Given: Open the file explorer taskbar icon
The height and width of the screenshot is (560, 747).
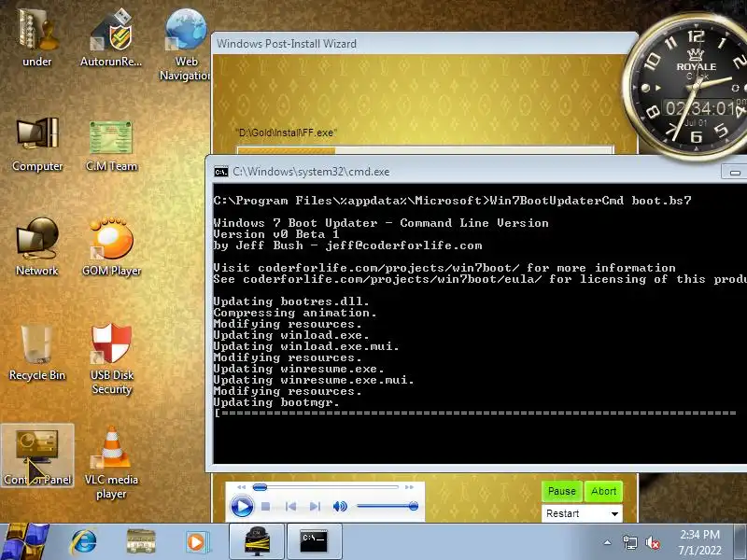Looking at the screenshot, I should click(x=141, y=541).
